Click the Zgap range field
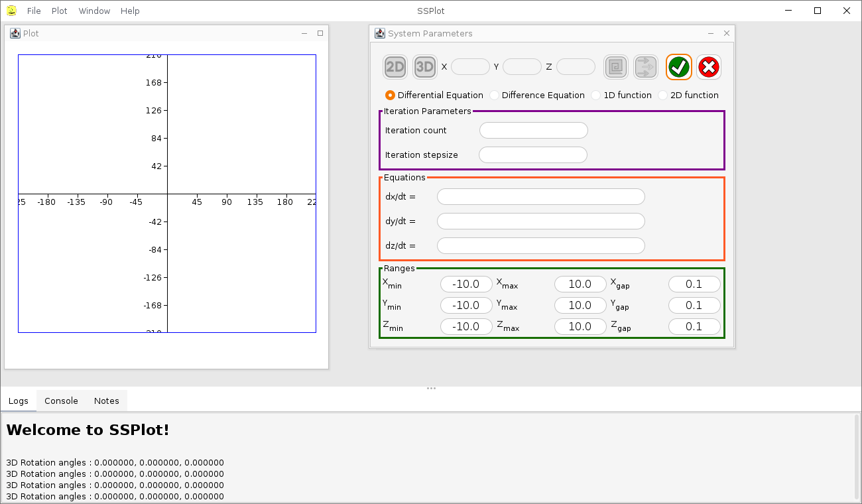This screenshot has height=504, width=862. pyautogui.click(x=694, y=326)
